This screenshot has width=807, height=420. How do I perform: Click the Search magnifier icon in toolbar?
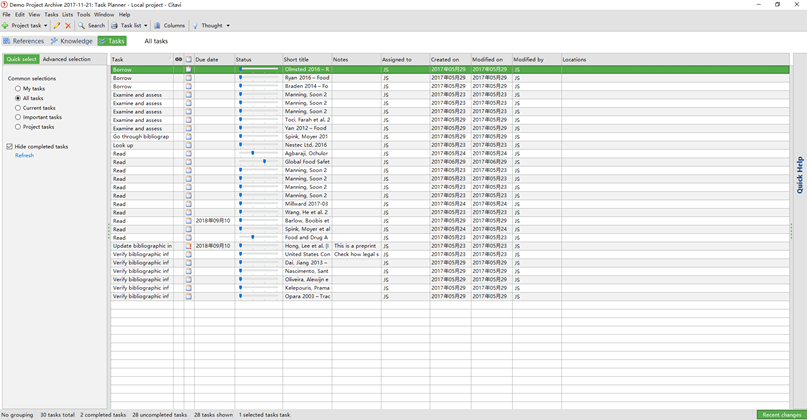(x=81, y=25)
